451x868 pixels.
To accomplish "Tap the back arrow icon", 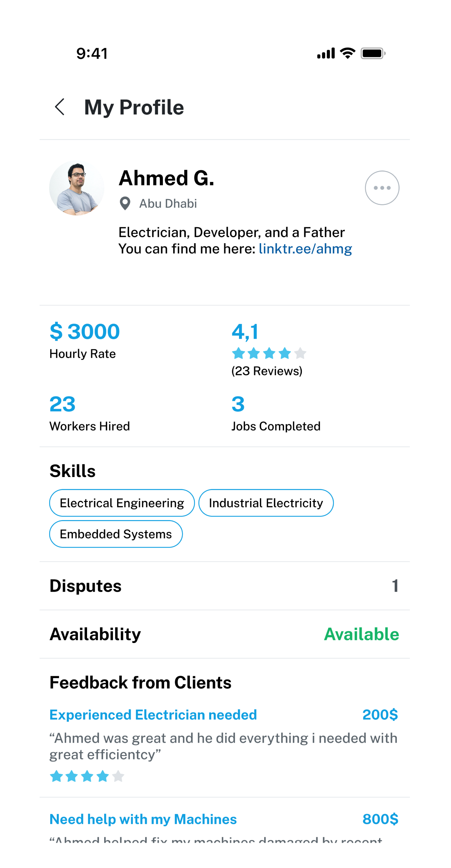I will (60, 107).
